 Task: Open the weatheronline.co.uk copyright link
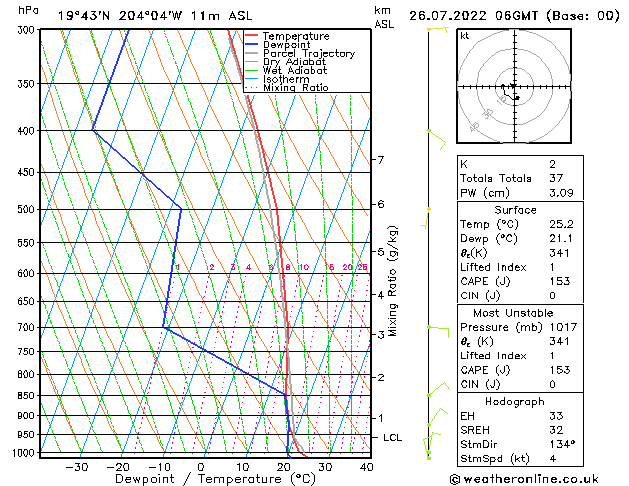pyautogui.click(x=524, y=479)
